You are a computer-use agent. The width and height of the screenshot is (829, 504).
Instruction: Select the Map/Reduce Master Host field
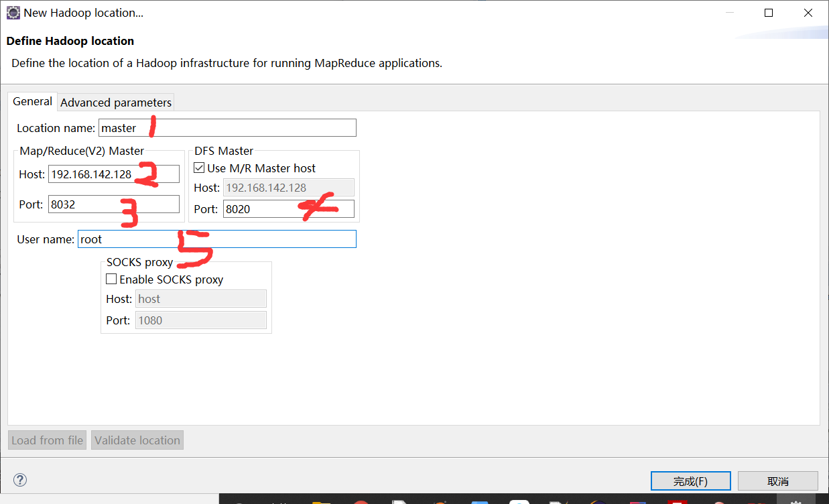(113, 174)
